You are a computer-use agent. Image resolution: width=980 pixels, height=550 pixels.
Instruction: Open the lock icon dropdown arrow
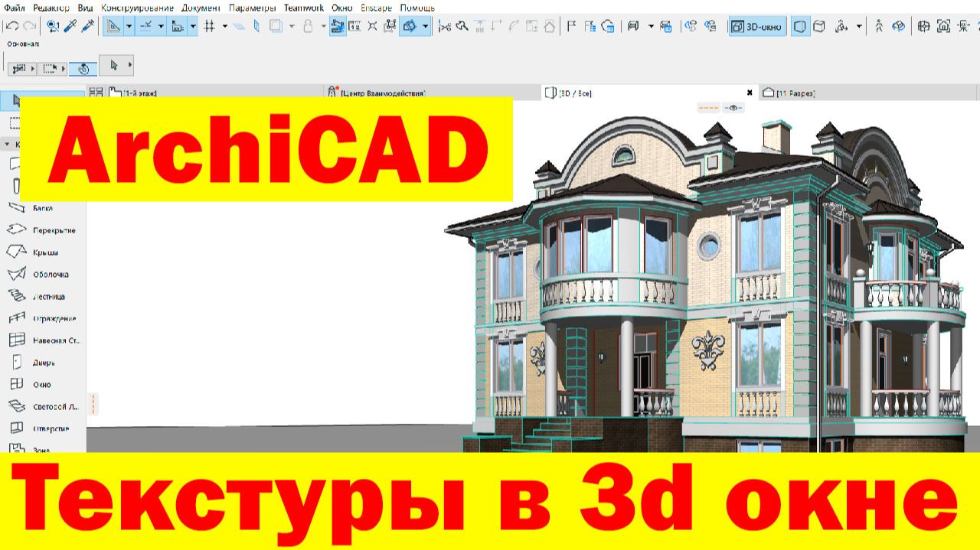click(x=323, y=26)
